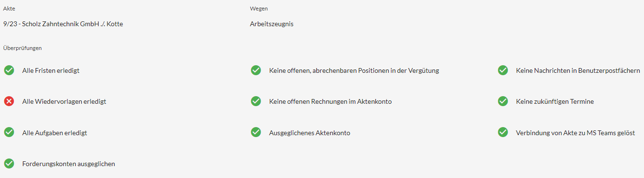Select the Alle Fristen erledigt text
Screen dimensions: 644x178
(x=51, y=71)
